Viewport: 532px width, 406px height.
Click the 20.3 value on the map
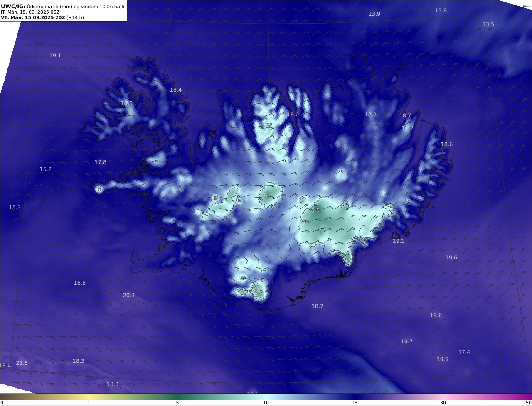point(128,295)
